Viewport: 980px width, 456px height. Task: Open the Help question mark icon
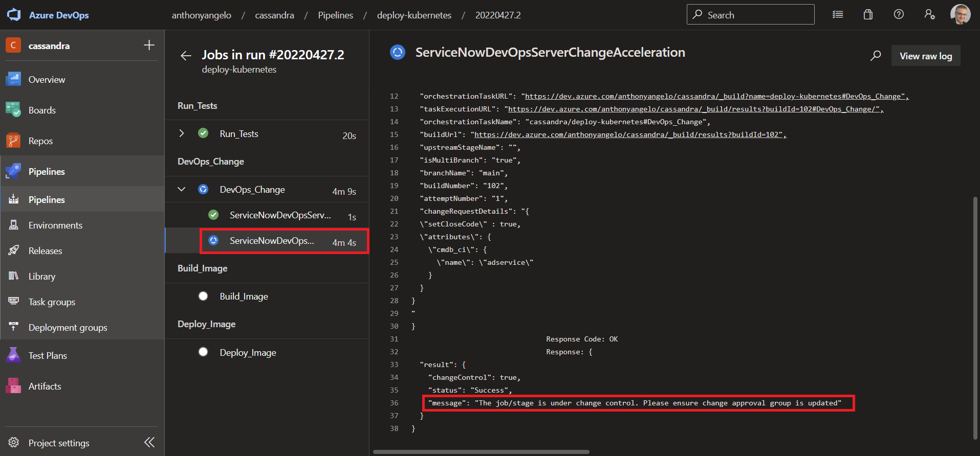click(x=899, y=15)
